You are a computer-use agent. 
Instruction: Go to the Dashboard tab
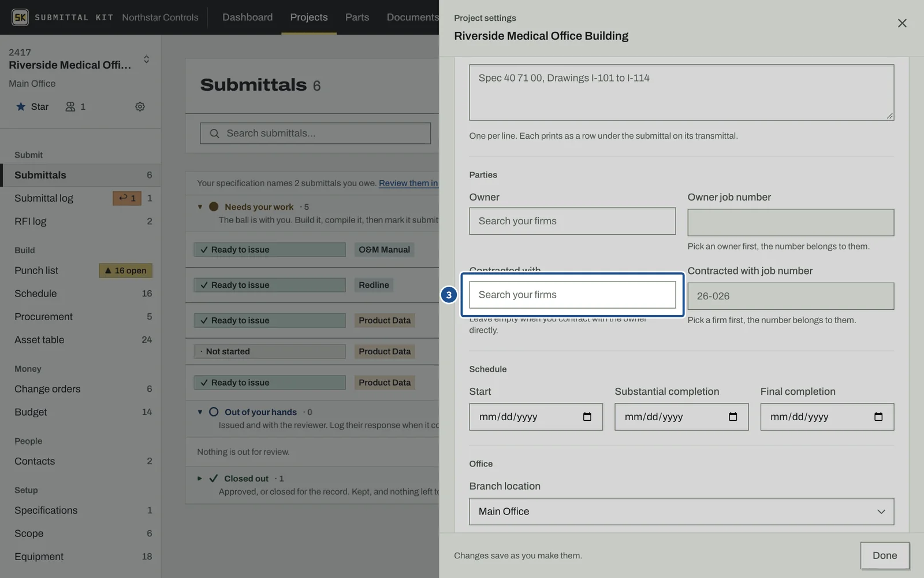[248, 17]
